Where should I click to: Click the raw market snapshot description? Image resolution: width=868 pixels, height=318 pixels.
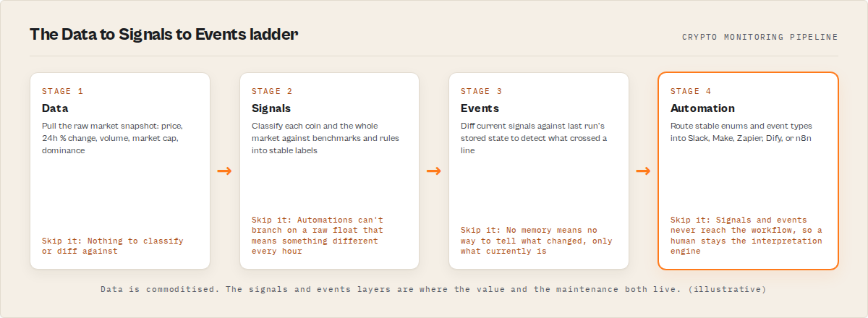[116, 138]
